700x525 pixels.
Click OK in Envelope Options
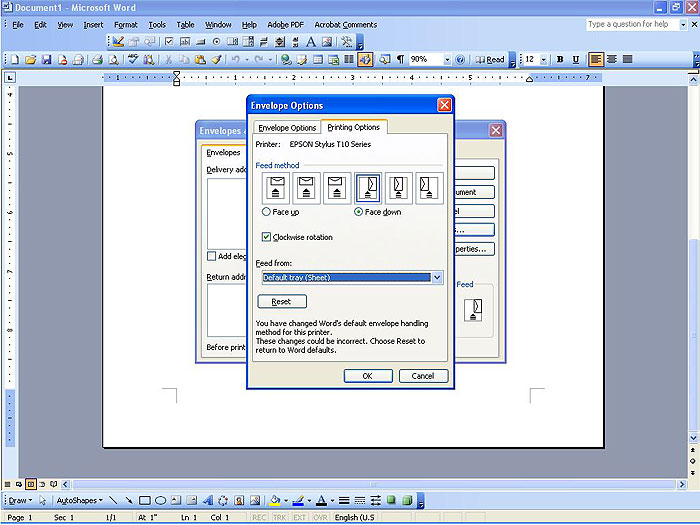coord(368,376)
